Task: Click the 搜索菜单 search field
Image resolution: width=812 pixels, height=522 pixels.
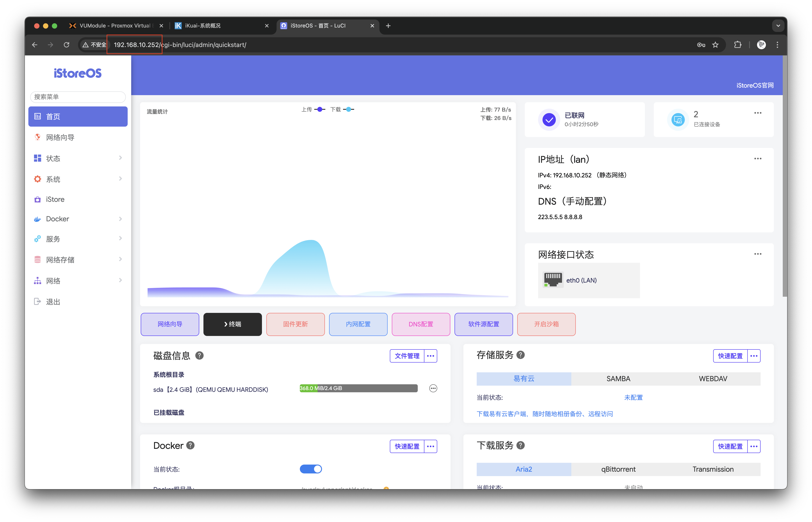Action: pos(78,97)
